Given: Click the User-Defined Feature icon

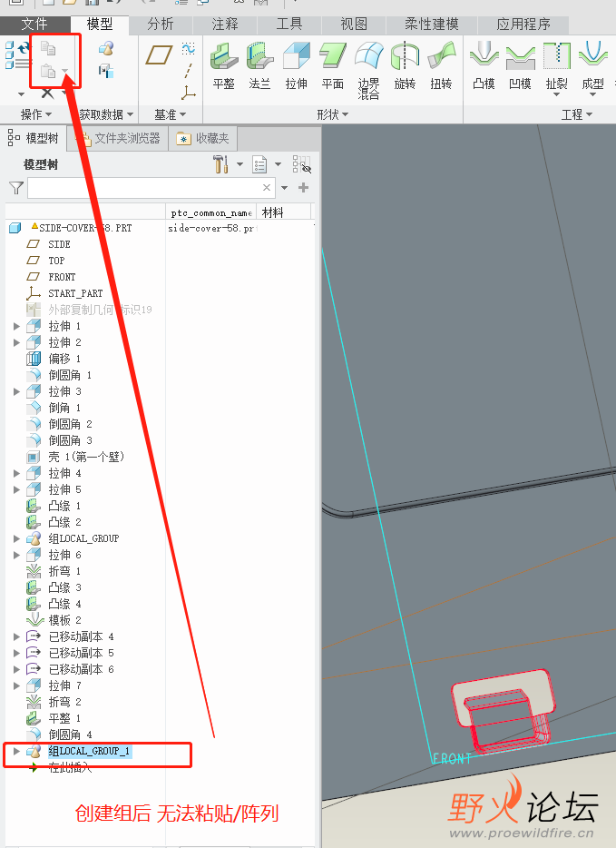Looking at the screenshot, I should 106,49.
